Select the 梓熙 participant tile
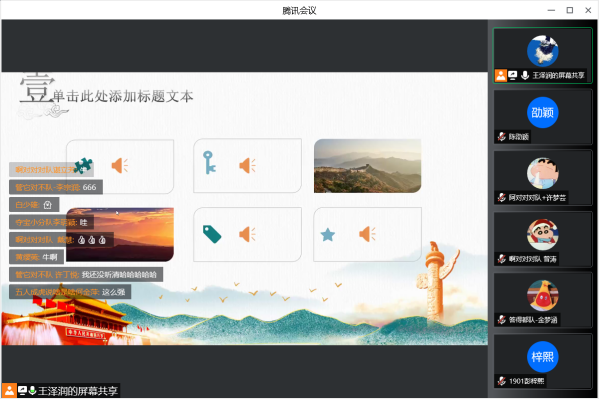 click(x=542, y=362)
